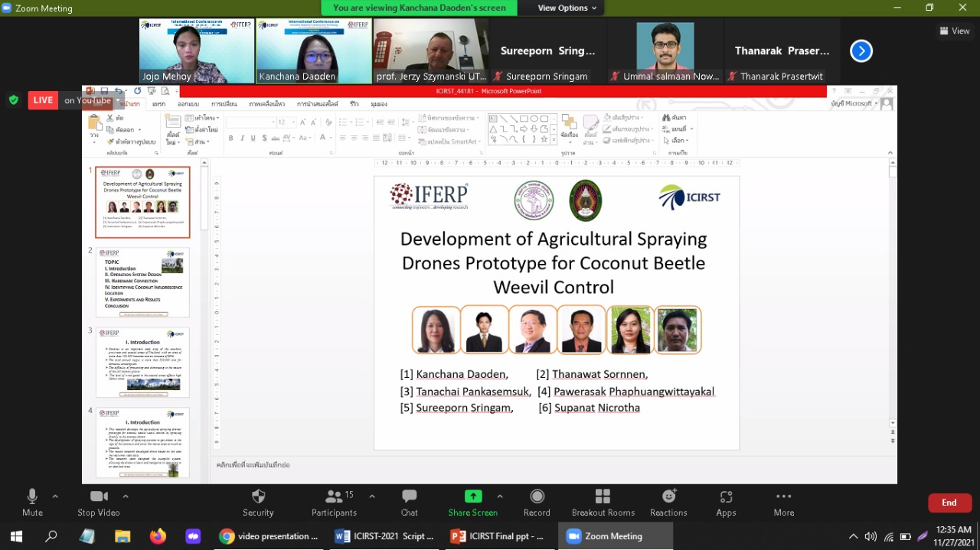Click the red End meeting button
The width and height of the screenshot is (980, 550).
pos(949,503)
